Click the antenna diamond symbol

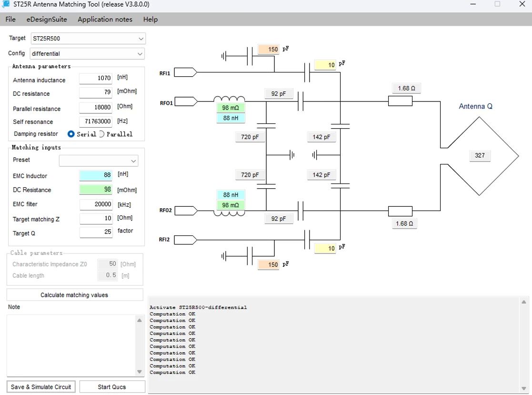coord(480,156)
